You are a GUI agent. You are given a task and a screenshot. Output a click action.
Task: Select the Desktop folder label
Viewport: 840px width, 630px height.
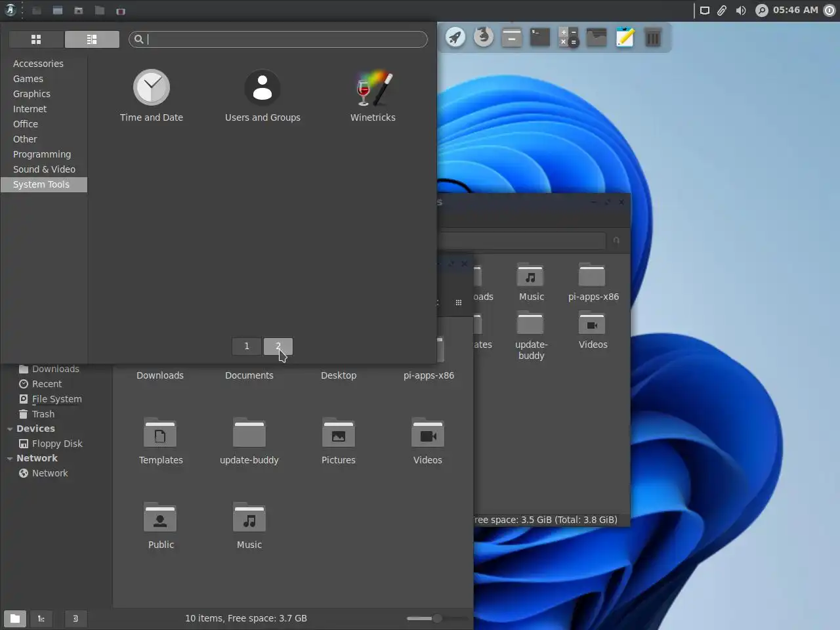[x=339, y=375]
